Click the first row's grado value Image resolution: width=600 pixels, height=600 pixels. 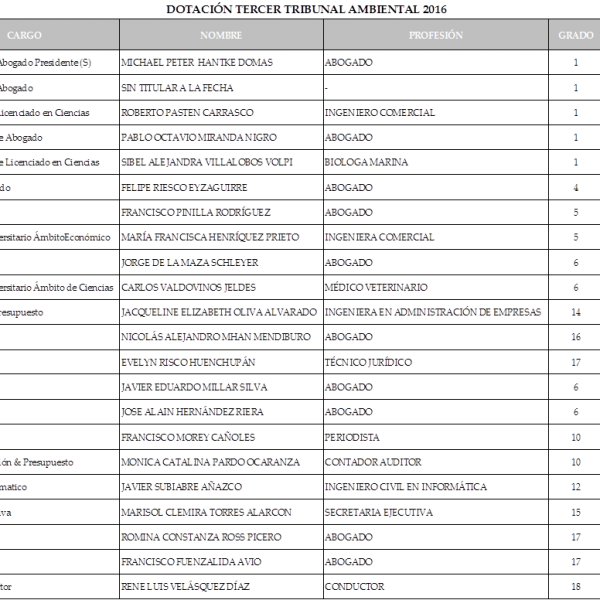[576, 62]
